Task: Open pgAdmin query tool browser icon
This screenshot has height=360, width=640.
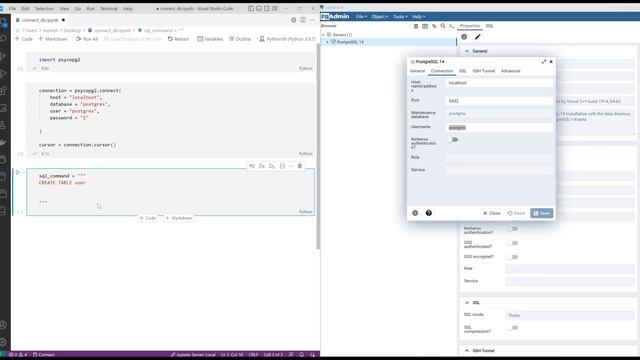Action: [x=416, y=26]
